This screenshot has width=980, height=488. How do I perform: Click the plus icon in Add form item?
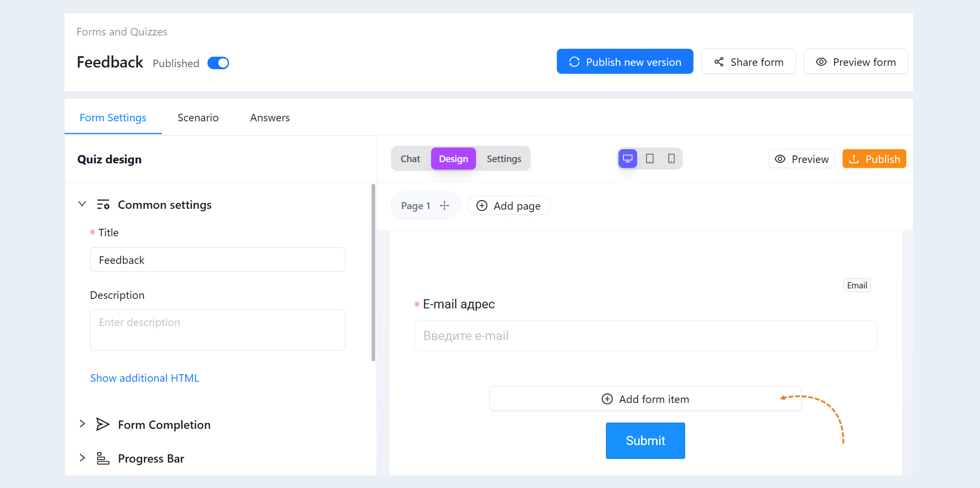607,399
